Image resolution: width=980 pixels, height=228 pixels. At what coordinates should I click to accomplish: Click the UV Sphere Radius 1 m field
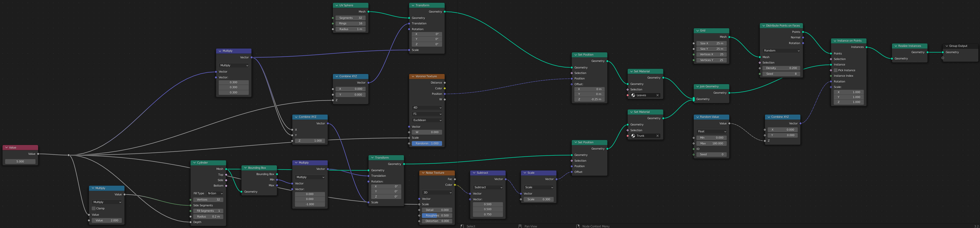click(x=351, y=29)
